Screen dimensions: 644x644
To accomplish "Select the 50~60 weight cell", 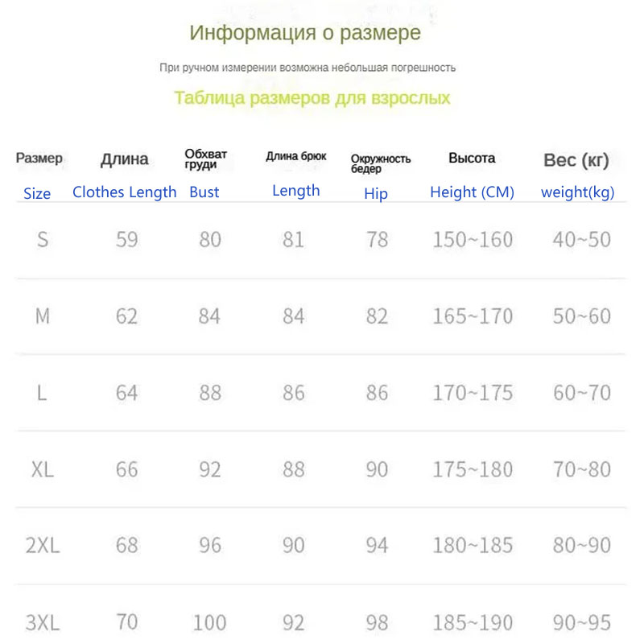I will click(581, 316).
